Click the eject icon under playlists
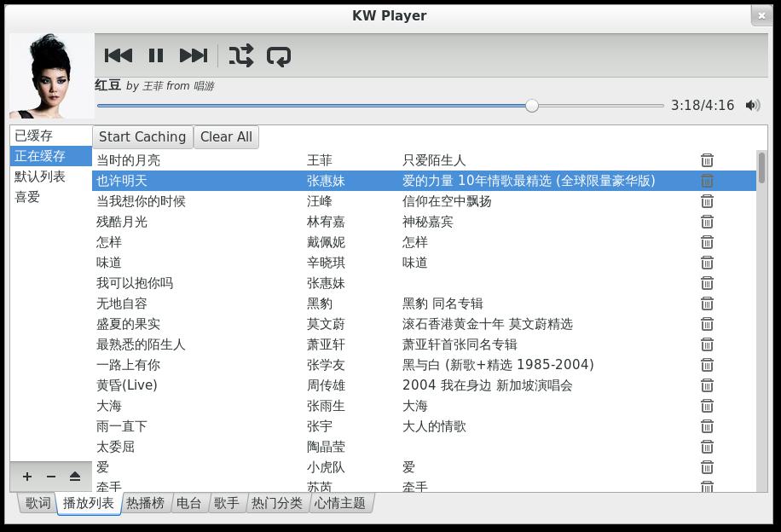781x532 pixels. pos(75,477)
